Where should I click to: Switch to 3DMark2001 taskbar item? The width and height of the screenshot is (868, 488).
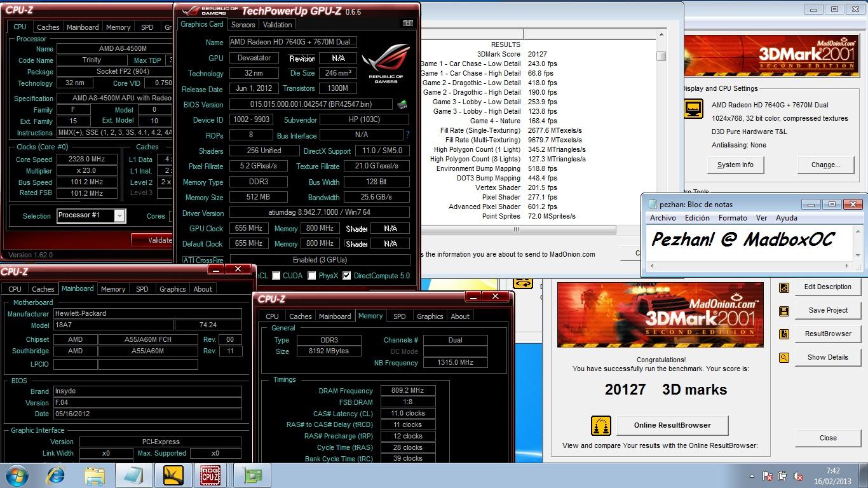tap(173, 475)
